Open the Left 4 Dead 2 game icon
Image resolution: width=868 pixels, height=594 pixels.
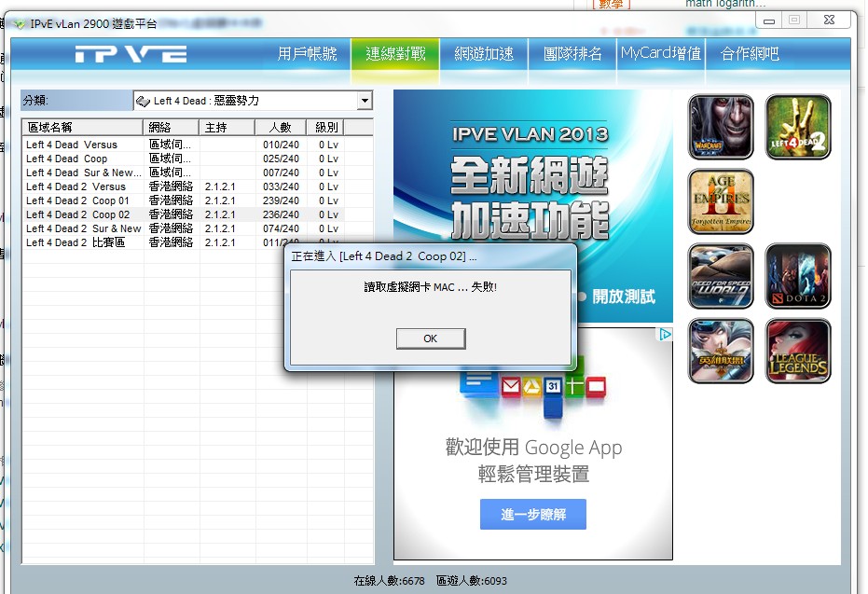[798, 127]
